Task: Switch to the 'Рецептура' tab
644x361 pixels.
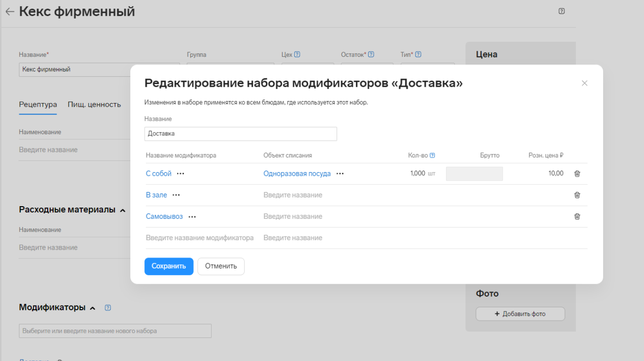Action: [x=38, y=105]
